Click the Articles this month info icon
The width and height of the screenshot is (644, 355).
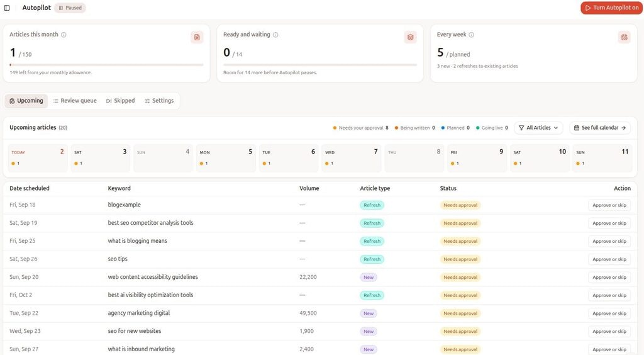(x=64, y=35)
